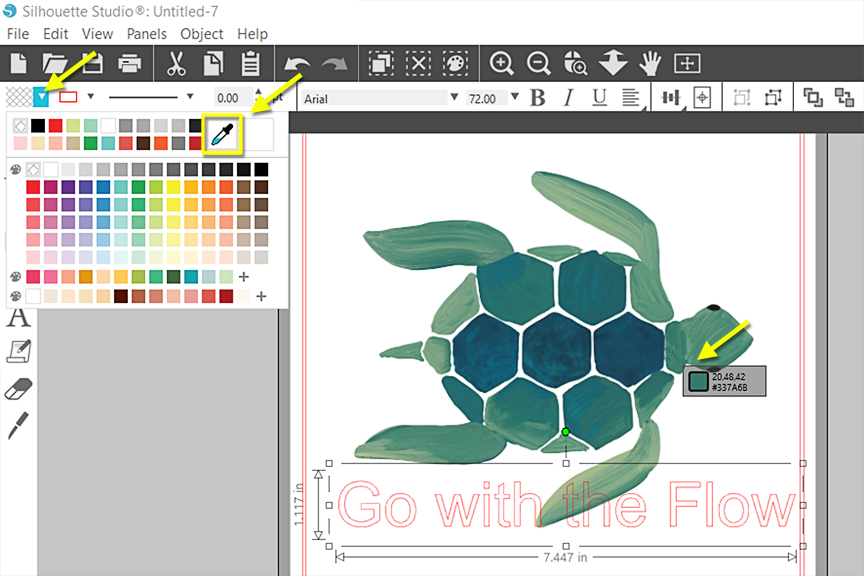Choose the yellow swatch in the palette
Viewport: 864px width, 576px height.
(x=174, y=187)
